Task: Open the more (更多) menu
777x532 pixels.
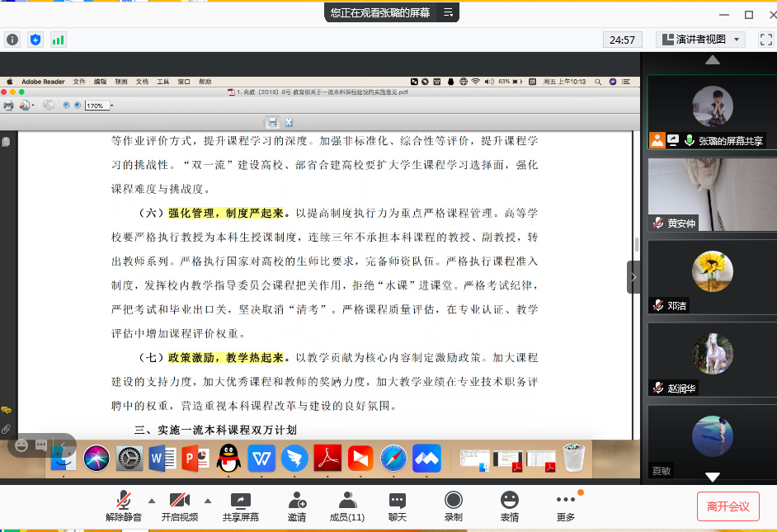Action: pyautogui.click(x=565, y=506)
